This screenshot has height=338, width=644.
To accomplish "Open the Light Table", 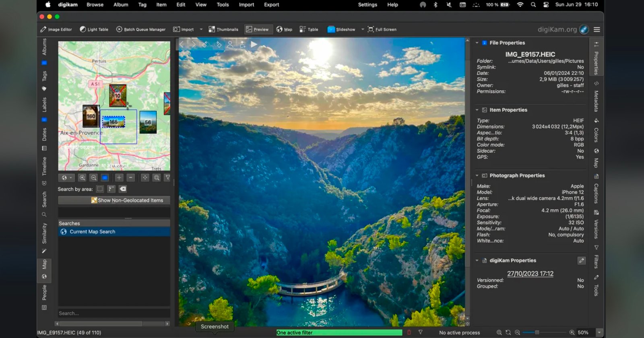I will pyautogui.click(x=94, y=29).
